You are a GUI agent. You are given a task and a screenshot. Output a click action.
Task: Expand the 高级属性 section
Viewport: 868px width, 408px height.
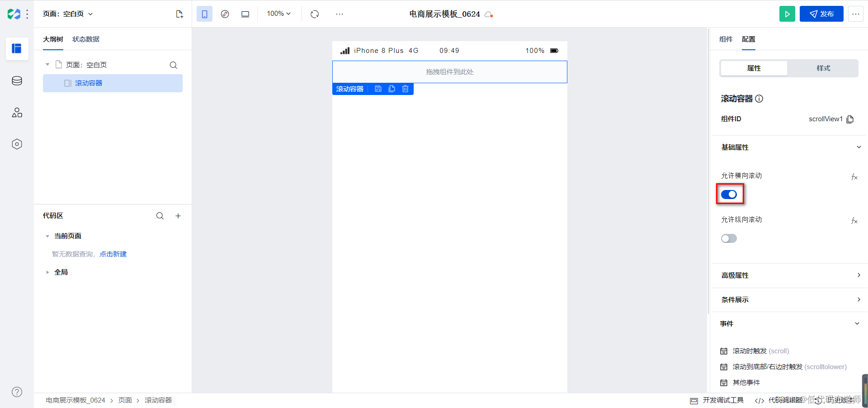point(859,275)
